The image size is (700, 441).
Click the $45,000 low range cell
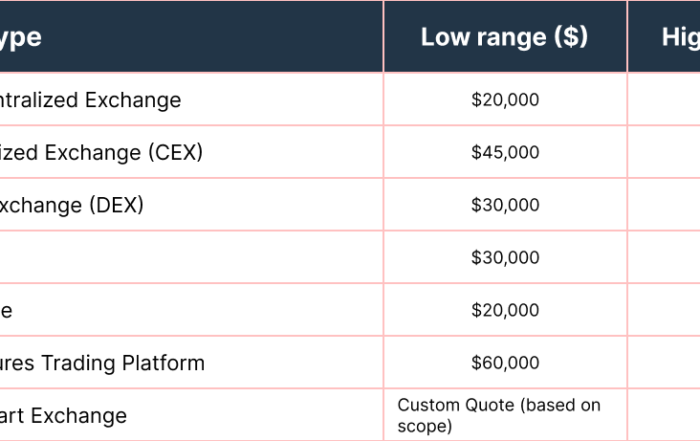(x=505, y=153)
